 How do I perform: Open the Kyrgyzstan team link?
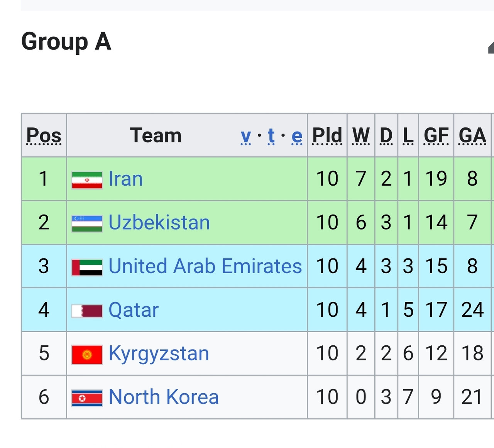tap(159, 354)
